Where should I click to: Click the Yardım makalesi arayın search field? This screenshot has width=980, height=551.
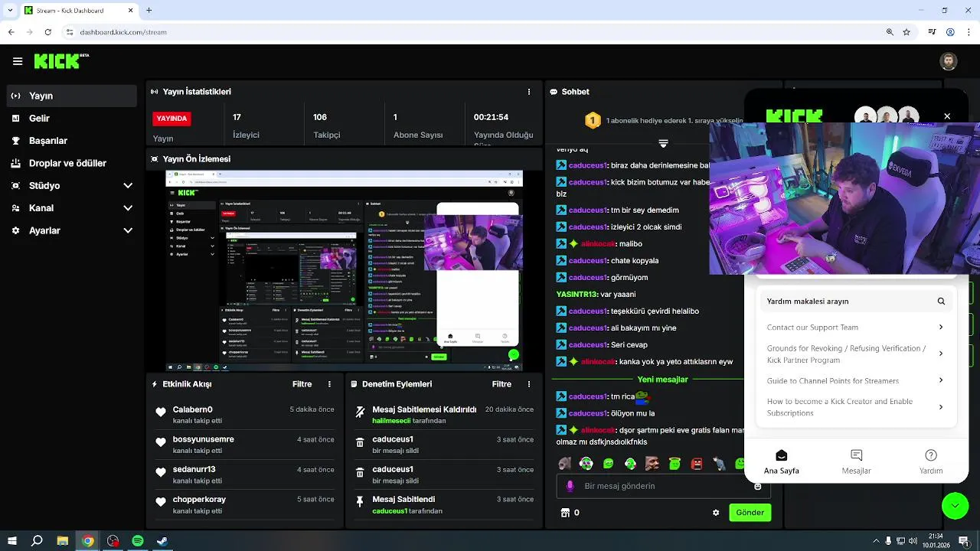point(855,302)
